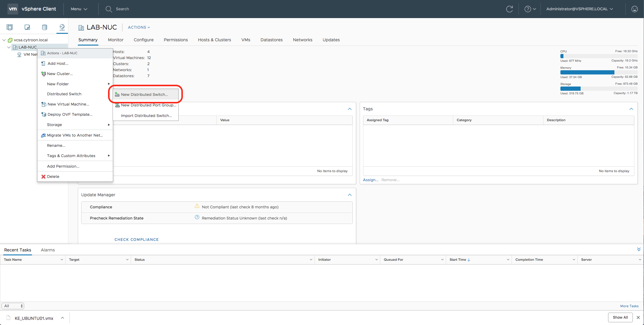This screenshot has height=325, width=644.
Task: Switch to the Configure tab
Action: 144,40
